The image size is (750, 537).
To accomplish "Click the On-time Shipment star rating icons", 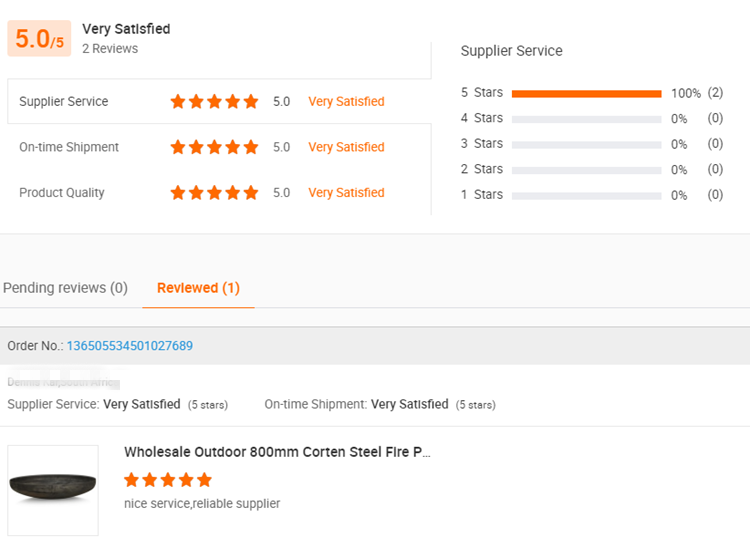I will [x=214, y=147].
